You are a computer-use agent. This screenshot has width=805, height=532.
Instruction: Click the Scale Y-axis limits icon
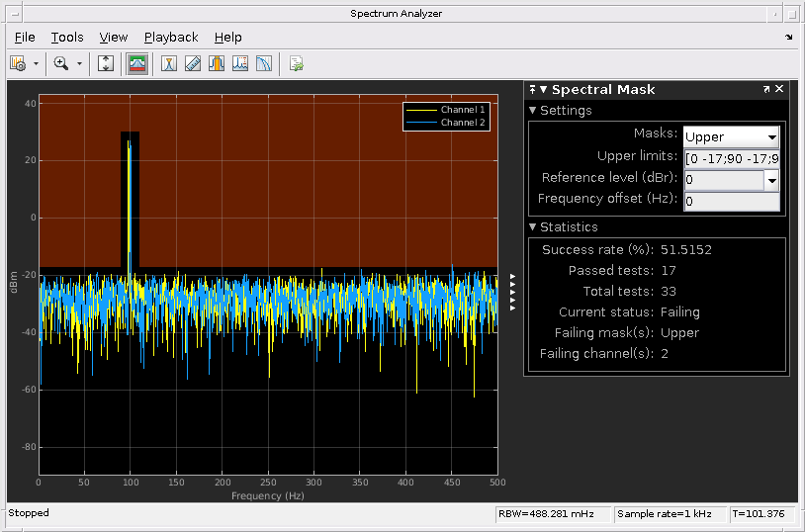[x=107, y=63]
